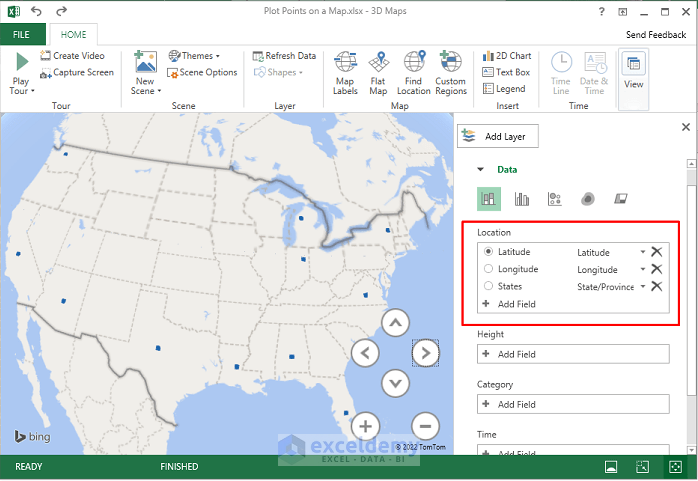Viewport: 698px width, 481px height.
Task: Click the Redo arrow
Action: [61, 11]
